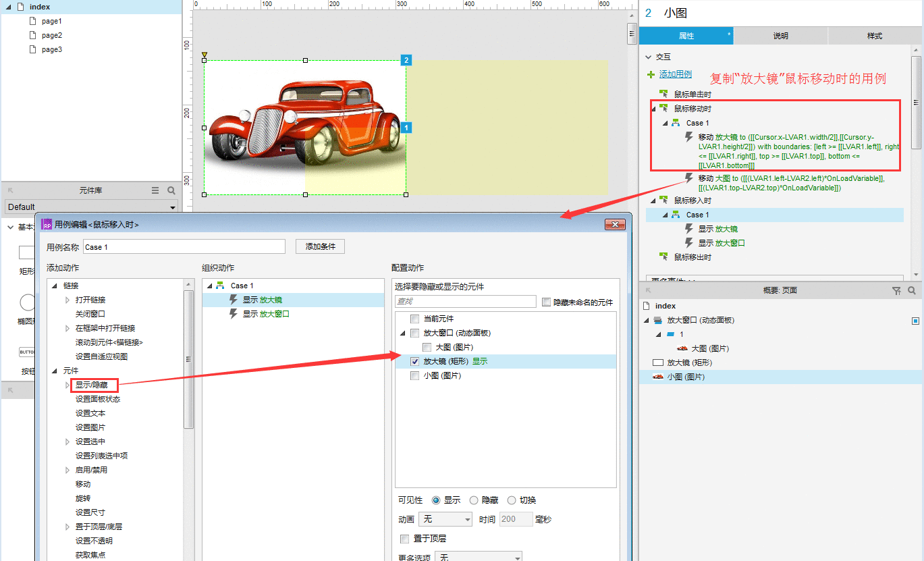Click the blue footnote badge 2 on canvas

(x=406, y=60)
